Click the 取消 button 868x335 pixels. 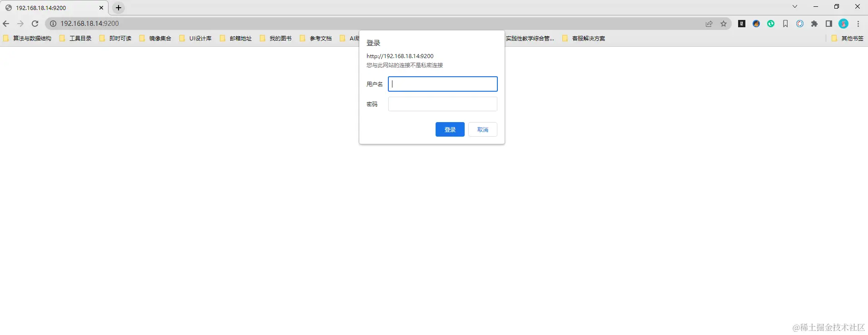tap(483, 129)
